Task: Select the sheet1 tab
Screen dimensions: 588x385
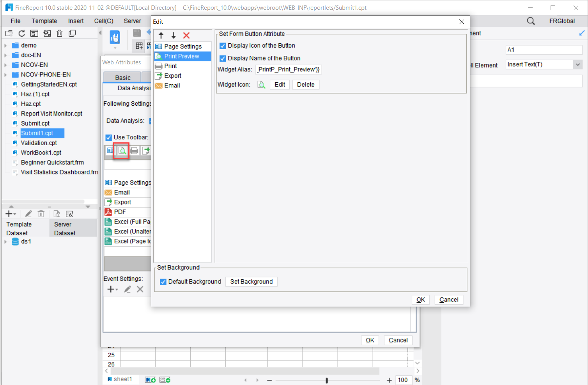Action: click(120, 379)
